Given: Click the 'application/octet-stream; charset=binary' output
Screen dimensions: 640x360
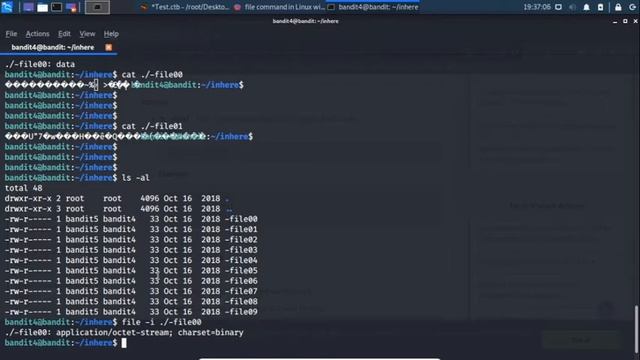Looking at the screenshot, I should point(150,333).
